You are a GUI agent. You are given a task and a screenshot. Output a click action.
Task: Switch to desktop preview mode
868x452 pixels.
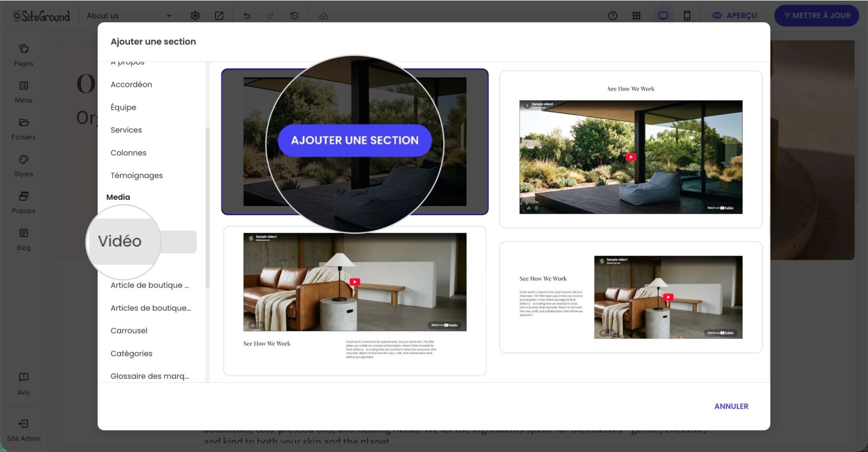pos(663,16)
